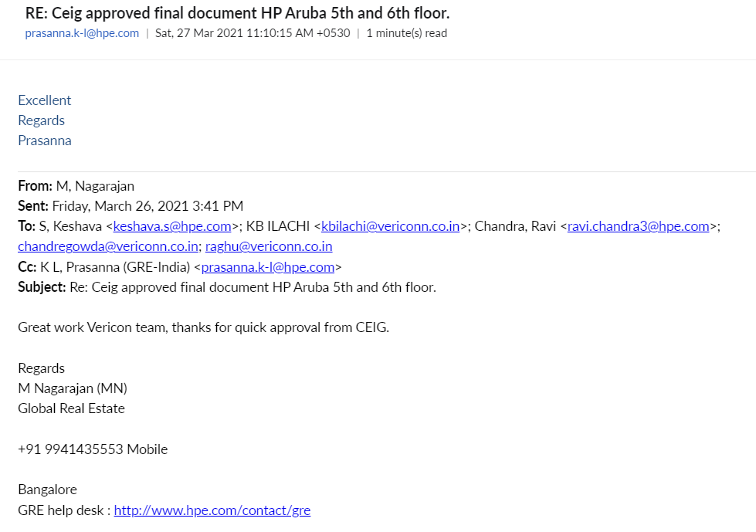
Task: Click sender email prasanna.k-l@hpe.com in header
Action: (x=82, y=33)
